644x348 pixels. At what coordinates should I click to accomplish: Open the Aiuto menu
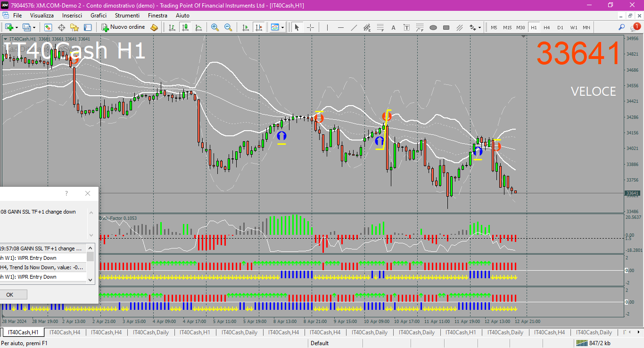pyautogui.click(x=182, y=16)
